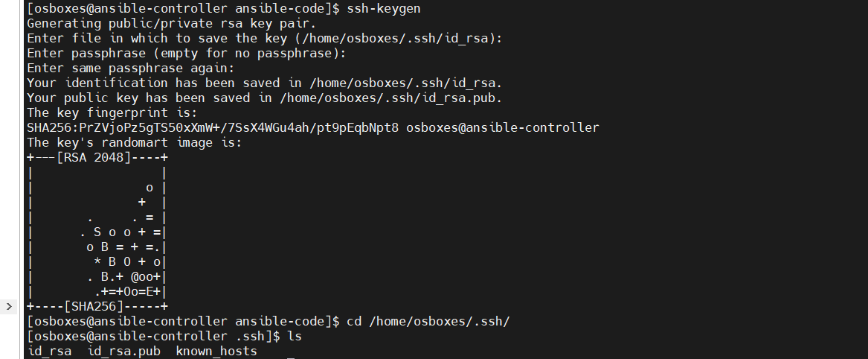Viewport: 868px width, 359px height.
Task: Click 'Your identification has been saved' line
Action: [x=264, y=83]
